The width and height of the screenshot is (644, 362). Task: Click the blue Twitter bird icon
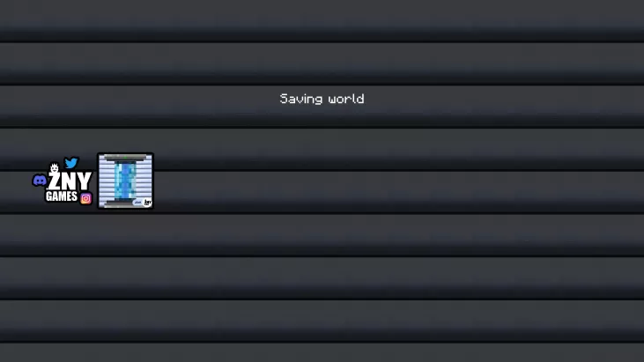pos(71,163)
